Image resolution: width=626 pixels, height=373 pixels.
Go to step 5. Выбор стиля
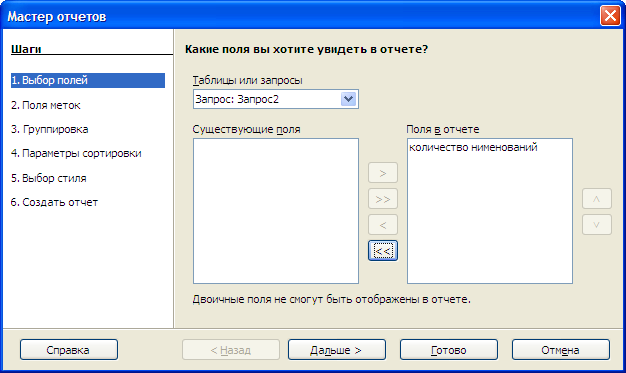[49, 178]
